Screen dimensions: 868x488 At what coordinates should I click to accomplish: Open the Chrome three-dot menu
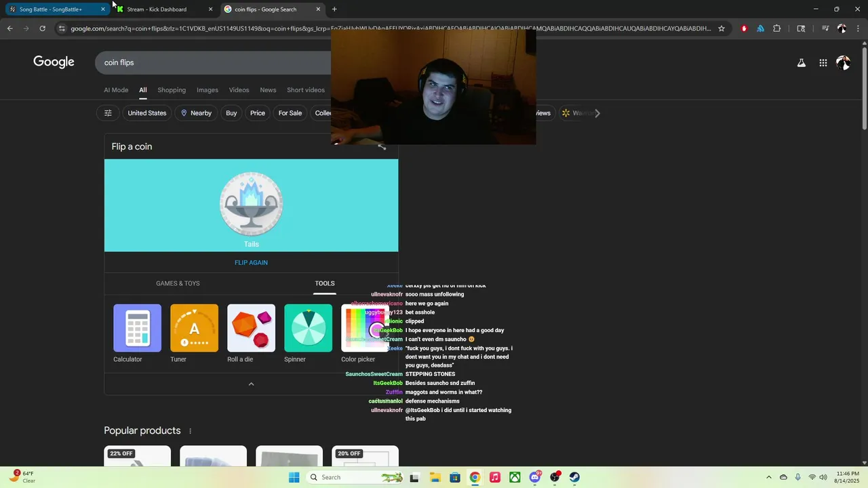coord(858,28)
